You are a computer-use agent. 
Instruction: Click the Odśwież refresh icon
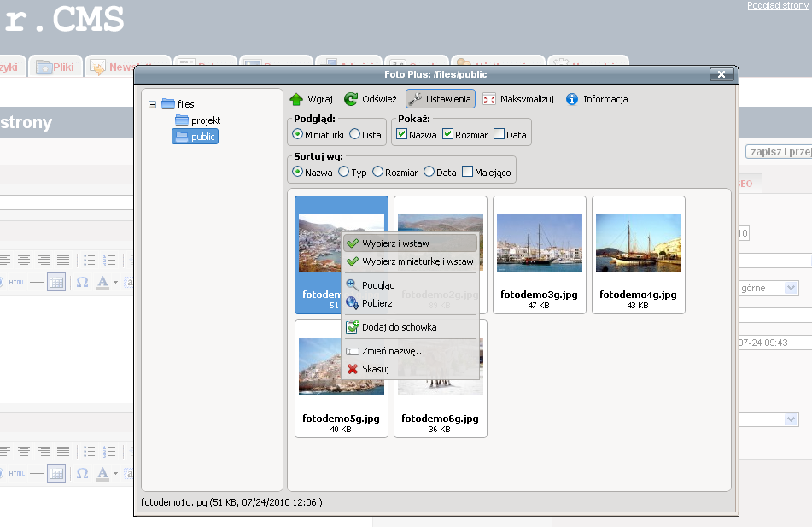click(351, 99)
